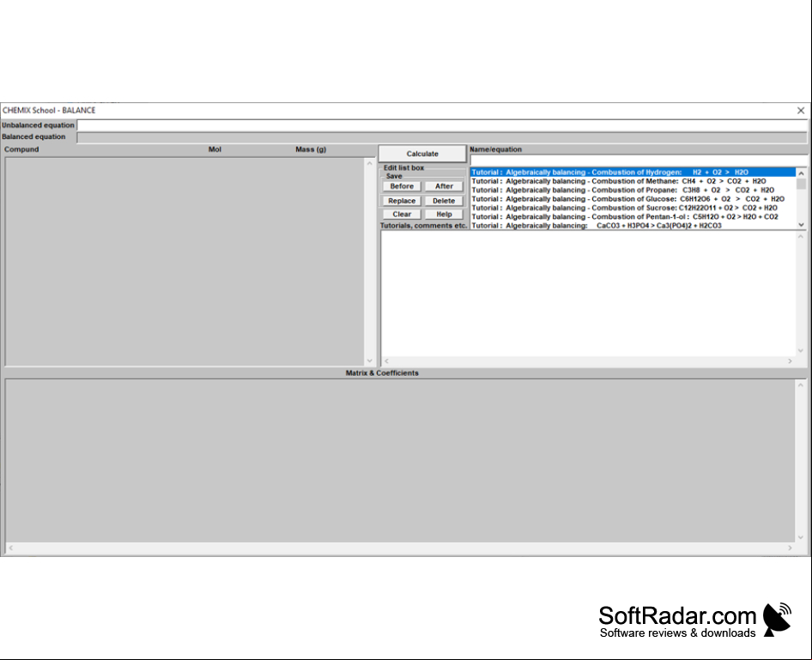Clear the equation fields
Screen dimensions: 812x660
click(x=402, y=215)
